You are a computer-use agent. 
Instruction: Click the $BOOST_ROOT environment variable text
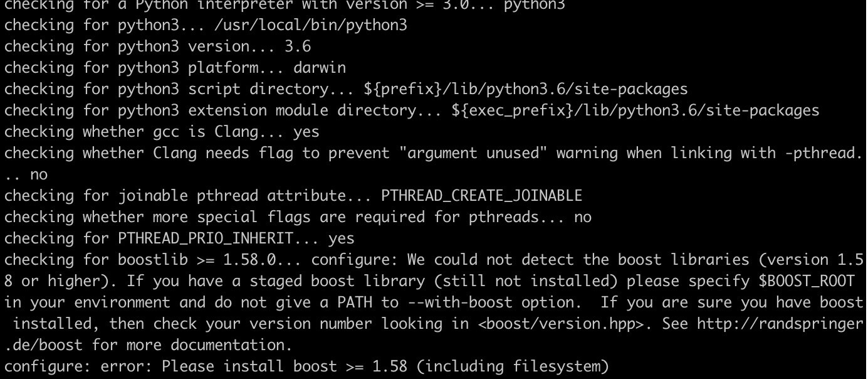click(x=806, y=281)
